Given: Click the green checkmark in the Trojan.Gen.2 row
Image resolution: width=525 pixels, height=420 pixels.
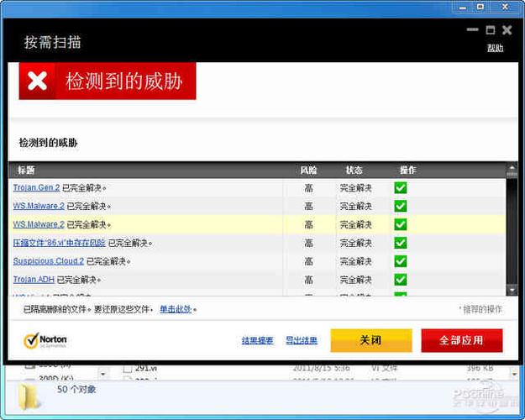Looking at the screenshot, I should click(x=401, y=188).
